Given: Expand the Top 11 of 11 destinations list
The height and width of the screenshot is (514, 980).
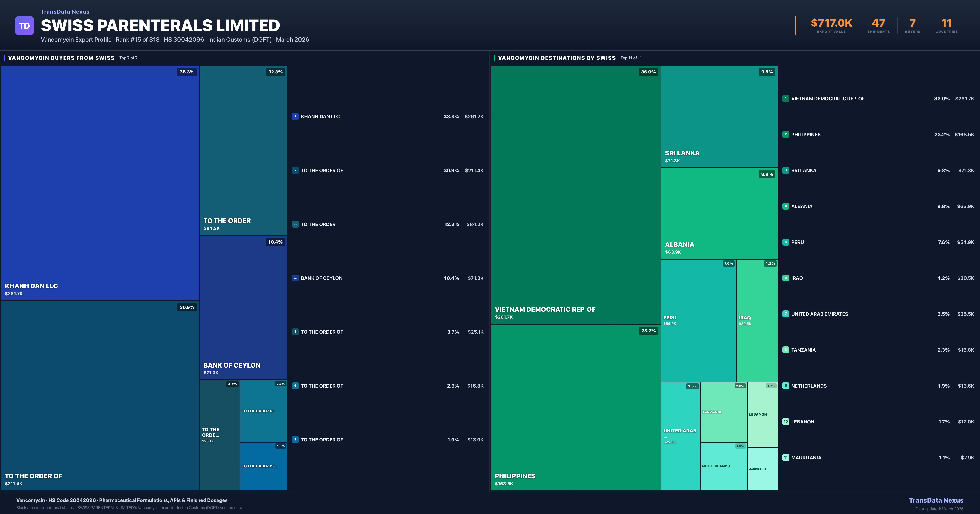Looking at the screenshot, I should [x=631, y=58].
